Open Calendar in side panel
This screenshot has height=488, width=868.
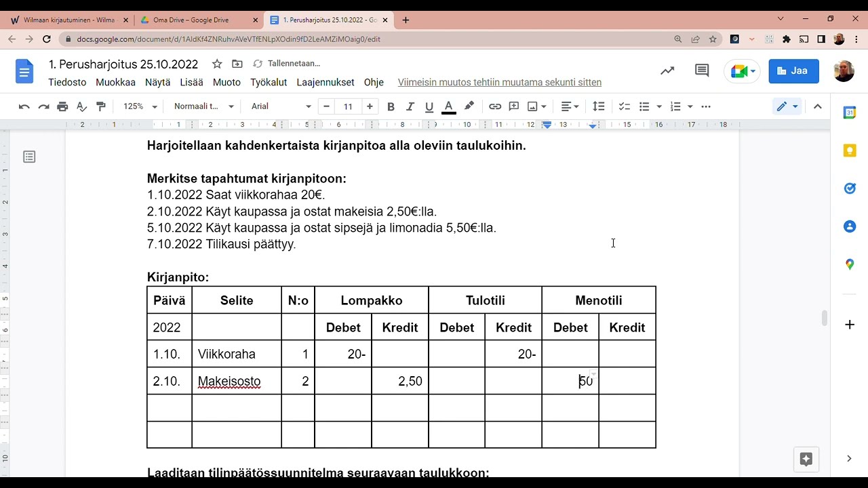coord(850,113)
